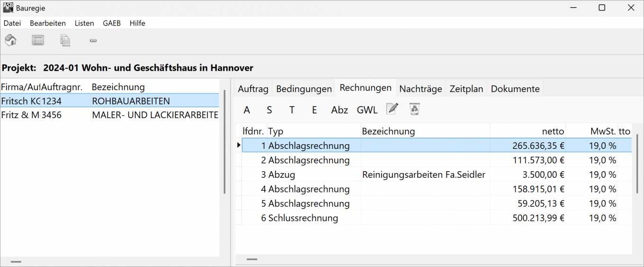
Task: Open the GAEB menu
Action: [x=112, y=23]
